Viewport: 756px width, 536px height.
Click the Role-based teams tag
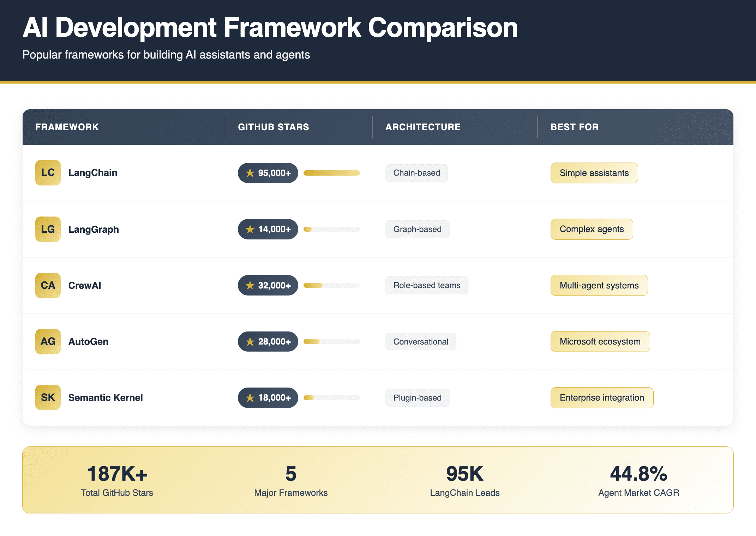(427, 285)
